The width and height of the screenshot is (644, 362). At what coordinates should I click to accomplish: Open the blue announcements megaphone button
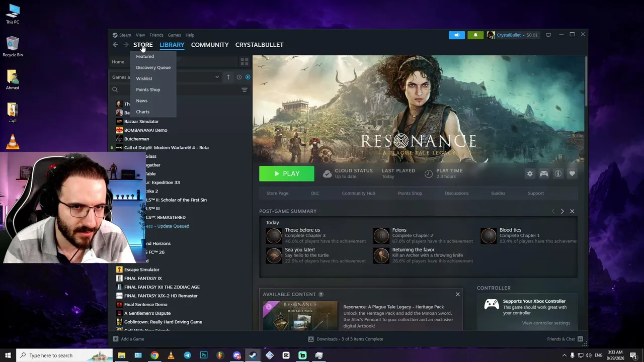(457, 35)
